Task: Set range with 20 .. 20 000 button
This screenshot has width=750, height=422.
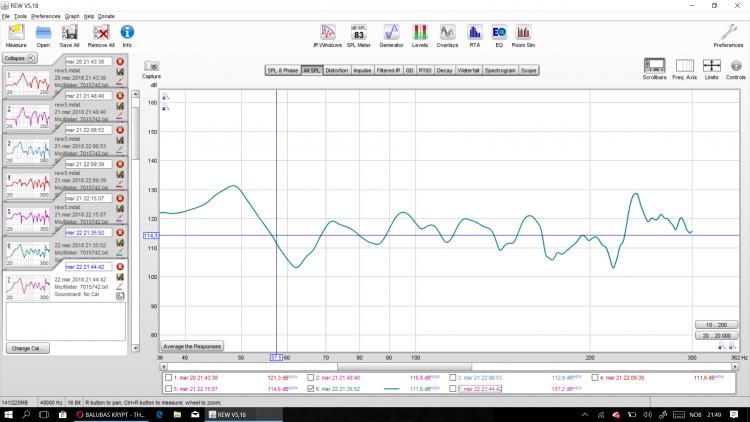Action: tap(716, 336)
